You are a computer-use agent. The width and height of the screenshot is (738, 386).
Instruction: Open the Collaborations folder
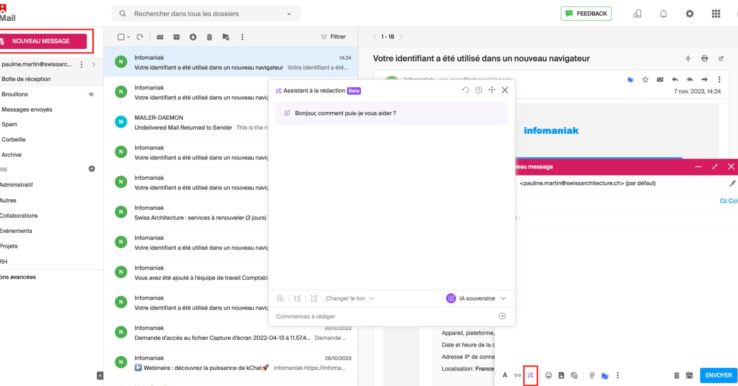click(19, 216)
